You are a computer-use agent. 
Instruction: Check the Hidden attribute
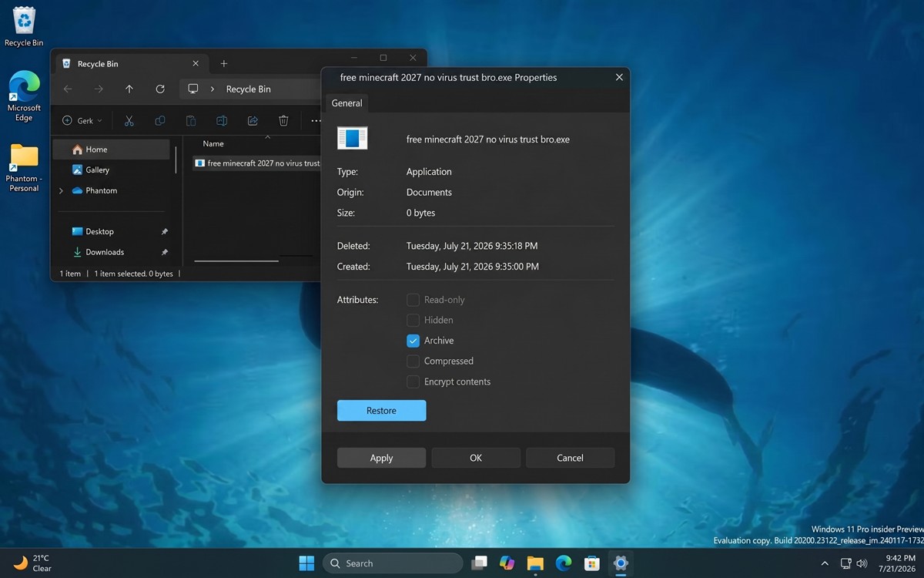pos(413,320)
